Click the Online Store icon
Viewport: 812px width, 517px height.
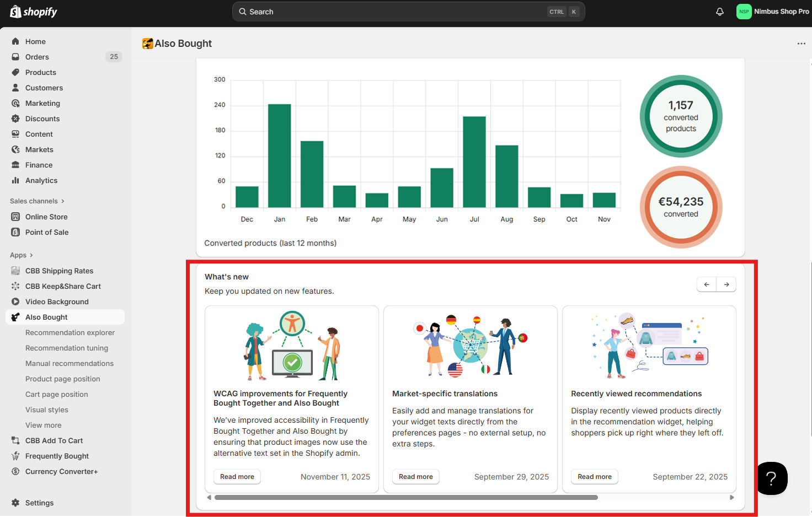[15, 217]
